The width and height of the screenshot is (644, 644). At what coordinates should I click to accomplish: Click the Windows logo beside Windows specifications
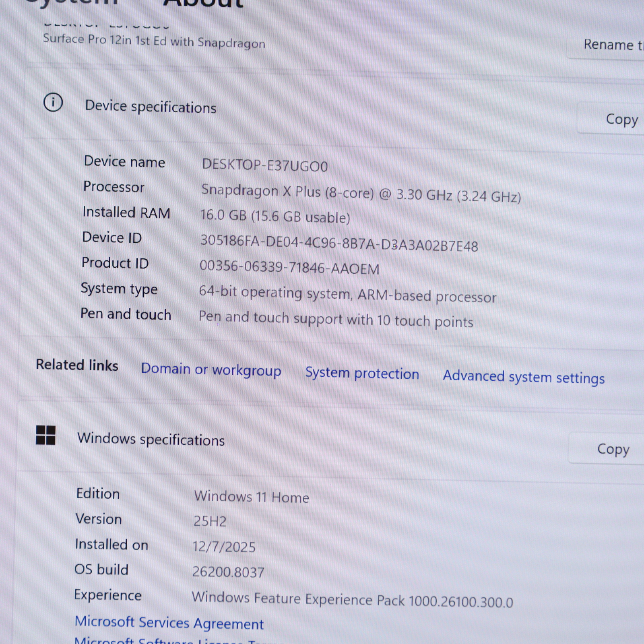coord(45,435)
